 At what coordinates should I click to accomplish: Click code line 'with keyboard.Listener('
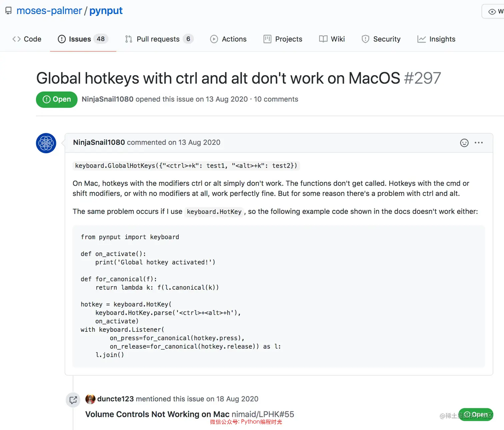tap(122, 329)
